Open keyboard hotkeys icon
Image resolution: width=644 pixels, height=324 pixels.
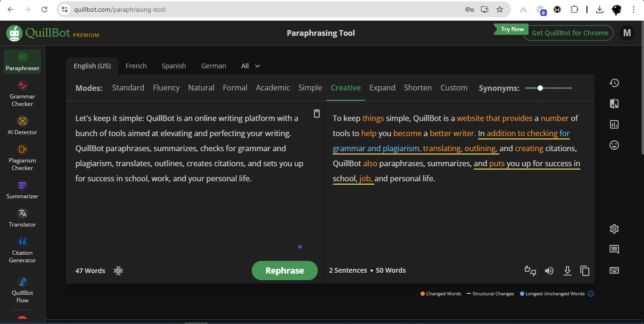click(614, 270)
